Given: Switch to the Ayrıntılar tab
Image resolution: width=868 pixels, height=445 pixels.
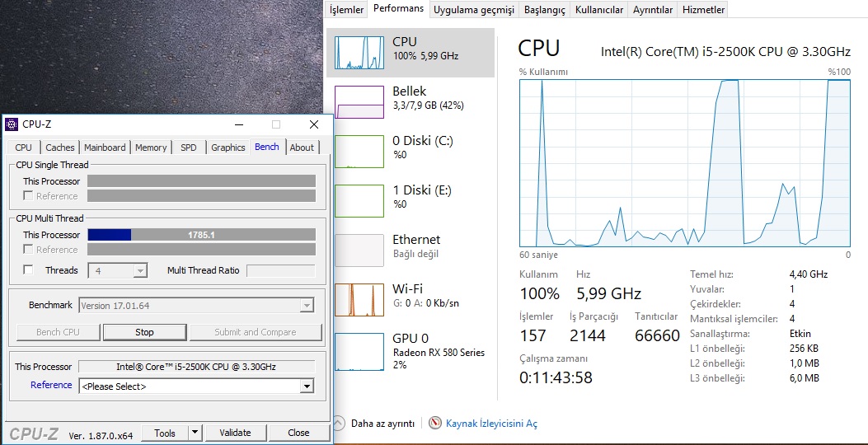Looking at the screenshot, I should 653,10.
